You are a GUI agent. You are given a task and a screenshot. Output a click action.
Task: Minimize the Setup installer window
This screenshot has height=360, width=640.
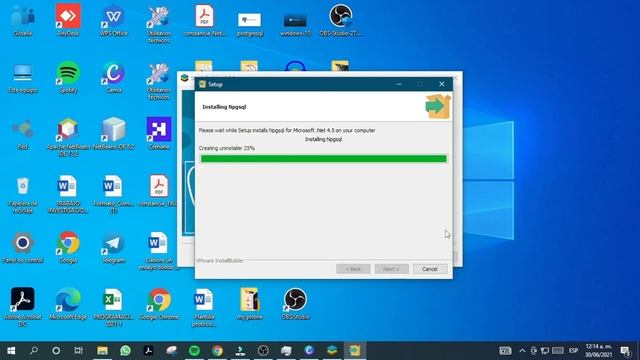[399, 84]
